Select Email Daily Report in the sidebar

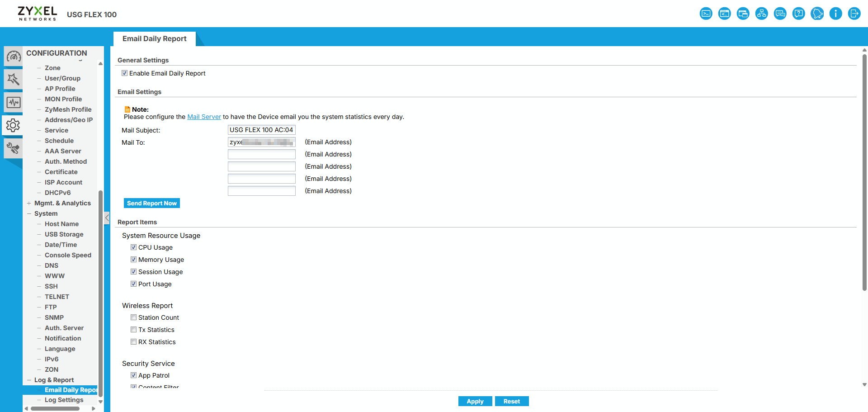coord(71,390)
